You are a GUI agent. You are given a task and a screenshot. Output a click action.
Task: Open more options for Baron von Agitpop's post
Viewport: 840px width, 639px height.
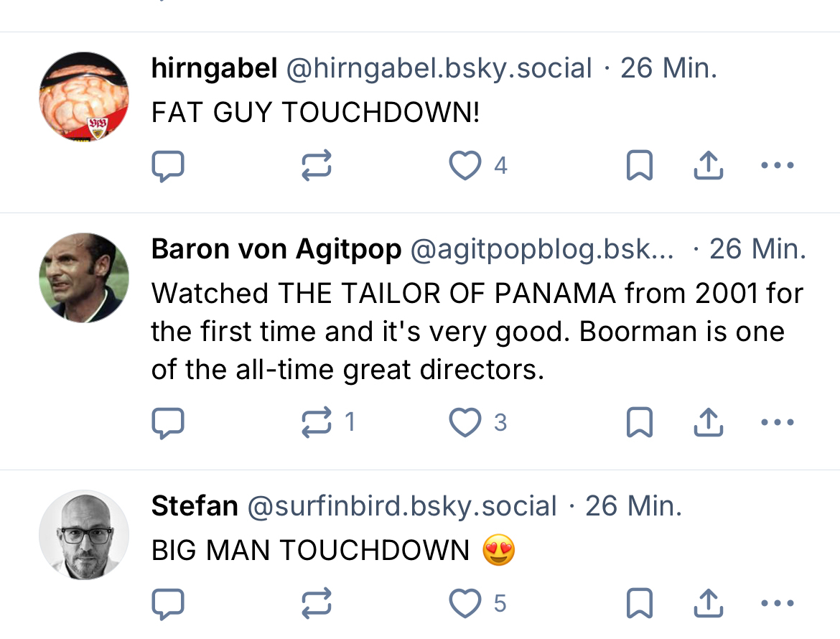[777, 423]
